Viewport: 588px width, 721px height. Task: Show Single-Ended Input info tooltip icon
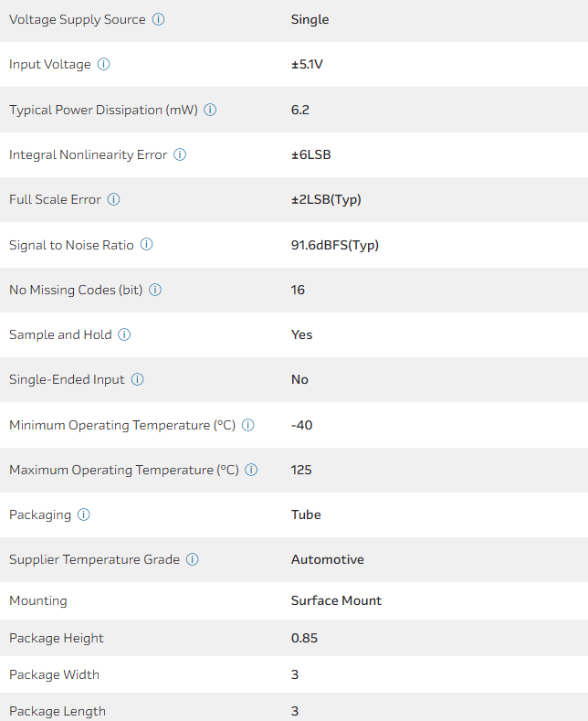tap(138, 379)
